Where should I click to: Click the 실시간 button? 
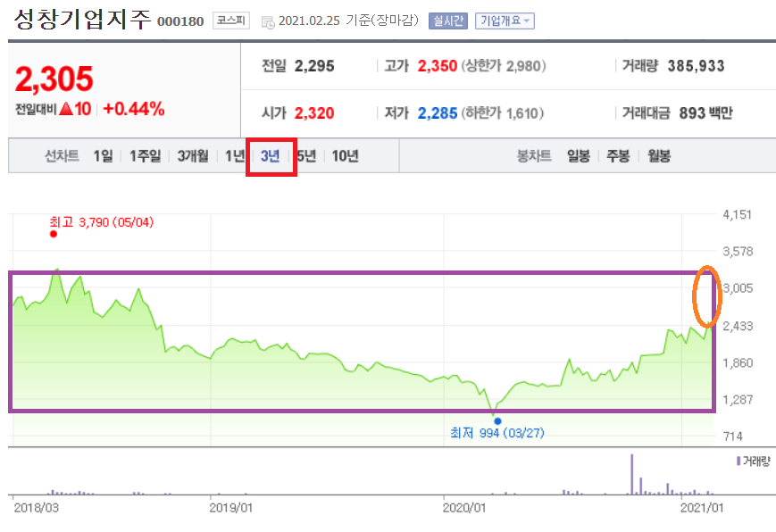[x=448, y=21]
